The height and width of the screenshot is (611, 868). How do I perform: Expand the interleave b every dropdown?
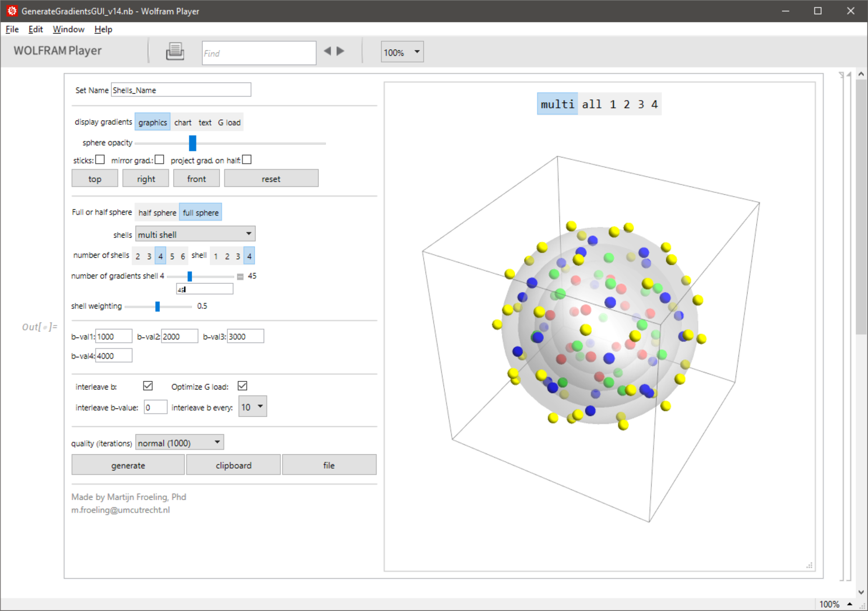coord(253,407)
